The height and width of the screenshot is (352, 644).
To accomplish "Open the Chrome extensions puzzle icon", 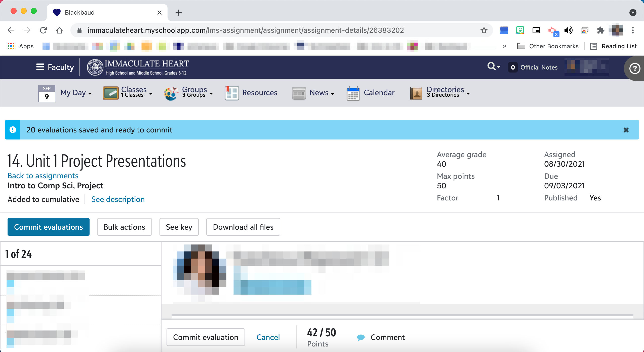I will [601, 30].
